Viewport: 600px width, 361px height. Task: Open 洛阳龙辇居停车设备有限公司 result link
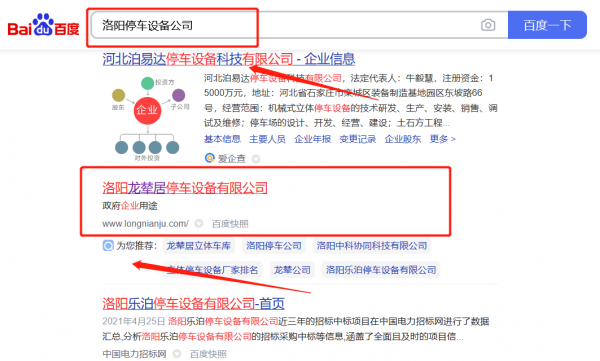pyautogui.click(x=185, y=188)
